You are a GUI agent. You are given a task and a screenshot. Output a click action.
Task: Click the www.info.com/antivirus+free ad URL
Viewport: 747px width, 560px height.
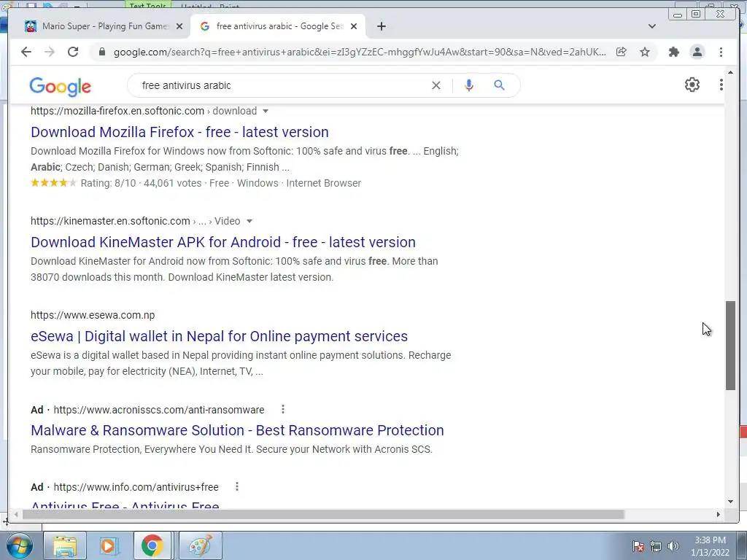[136, 486]
